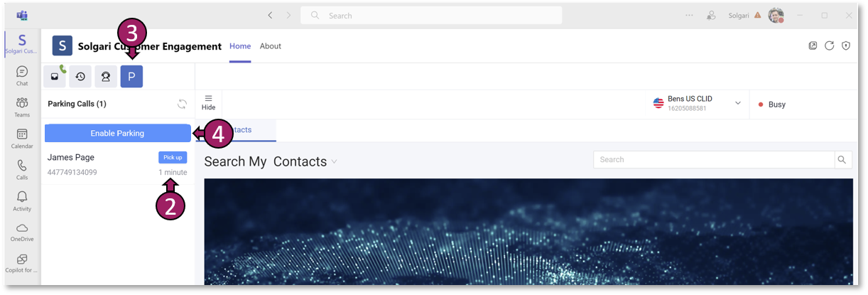
Task: Open Chat in Teams sidebar
Action: pyautogui.click(x=22, y=75)
